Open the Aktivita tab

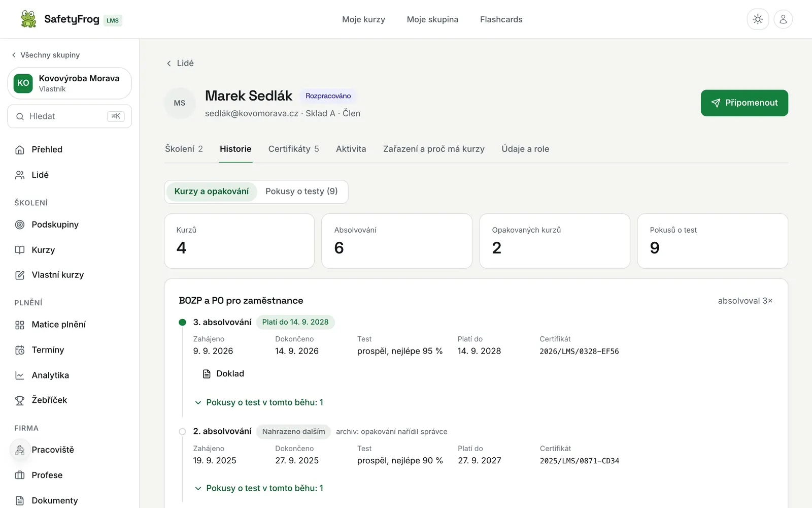click(351, 149)
